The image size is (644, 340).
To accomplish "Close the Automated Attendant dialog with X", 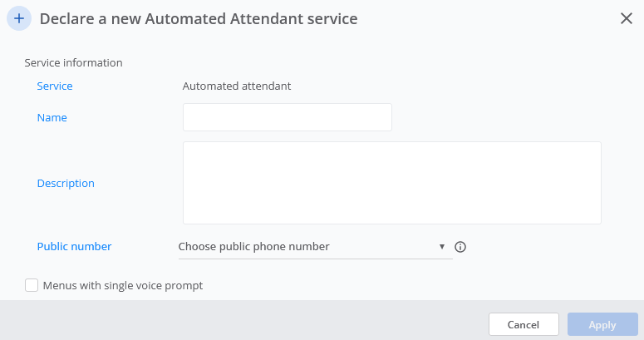I will (627, 18).
